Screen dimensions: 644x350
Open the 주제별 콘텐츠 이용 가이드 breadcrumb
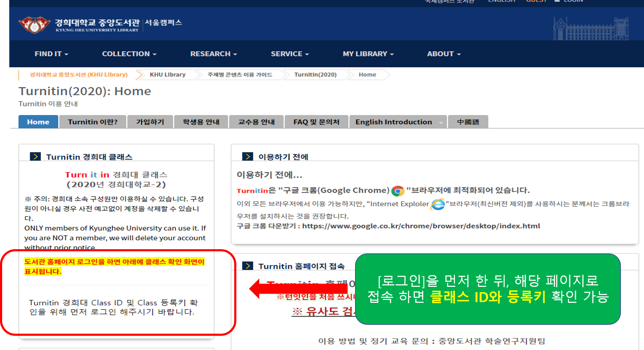(240, 75)
